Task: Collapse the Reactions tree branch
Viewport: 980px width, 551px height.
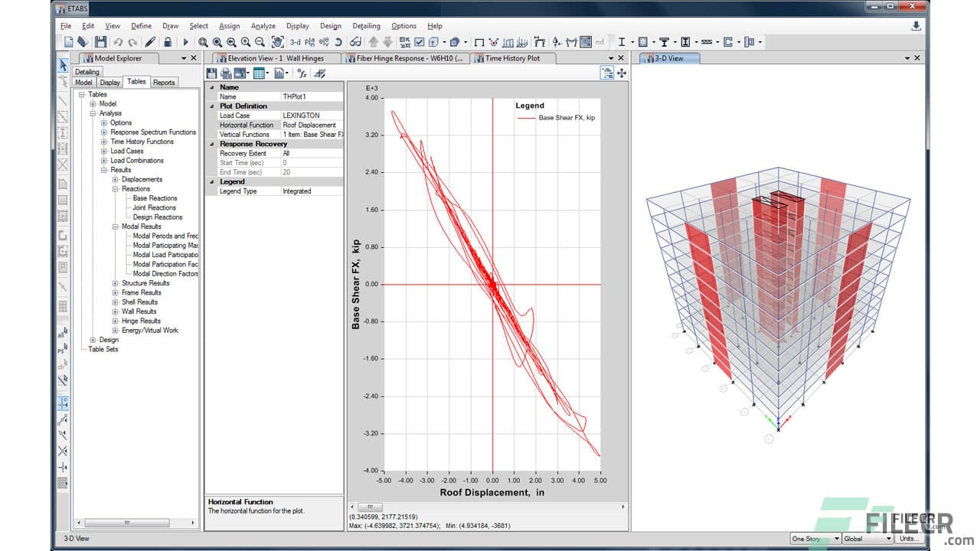Action: [113, 188]
